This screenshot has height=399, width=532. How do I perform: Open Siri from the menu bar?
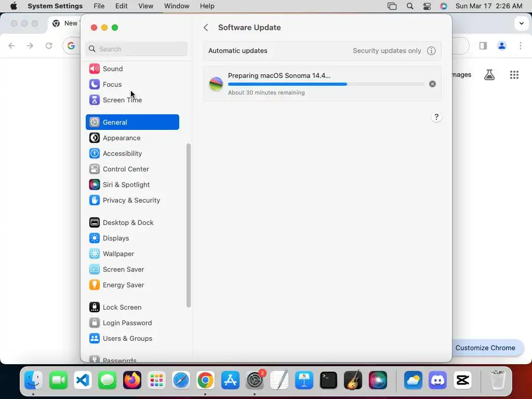tap(444, 6)
